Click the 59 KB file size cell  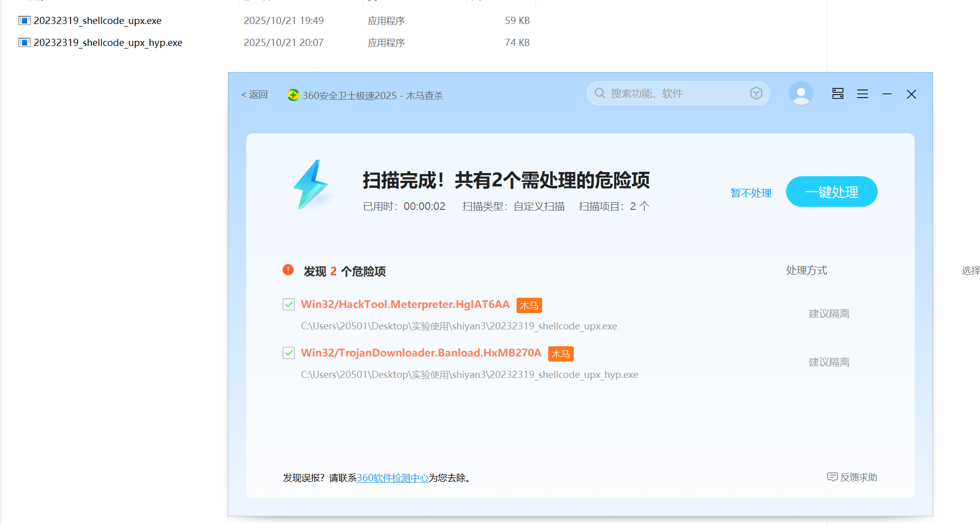(517, 20)
